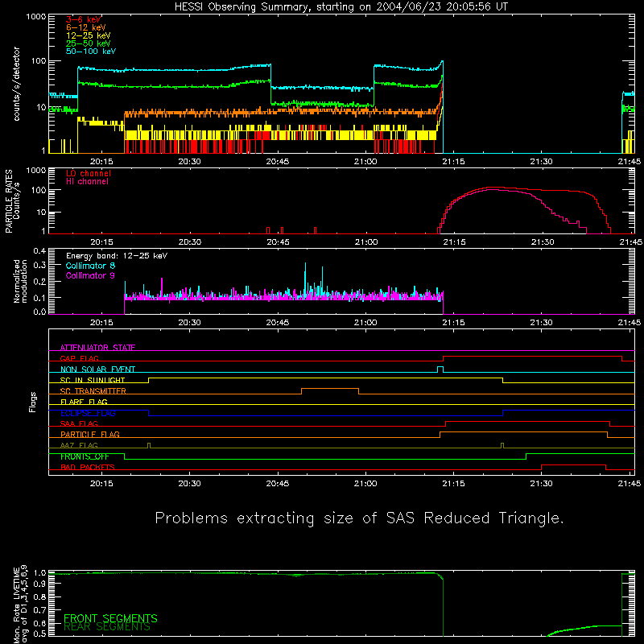This screenshot has width=644, height=644.
Task: Click the SC IN SUNLIGHT flag label
Action: click(x=93, y=380)
